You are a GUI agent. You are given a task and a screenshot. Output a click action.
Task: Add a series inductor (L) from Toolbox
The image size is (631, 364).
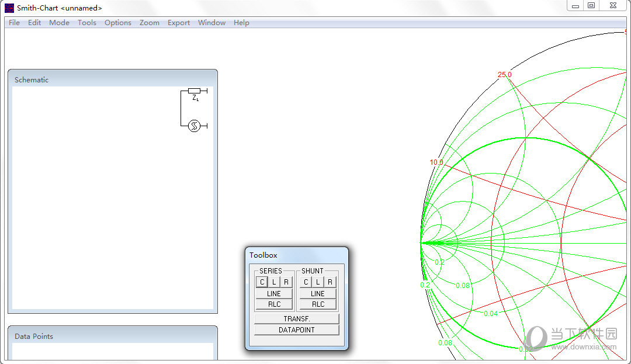pyautogui.click(x=274, y=282)
